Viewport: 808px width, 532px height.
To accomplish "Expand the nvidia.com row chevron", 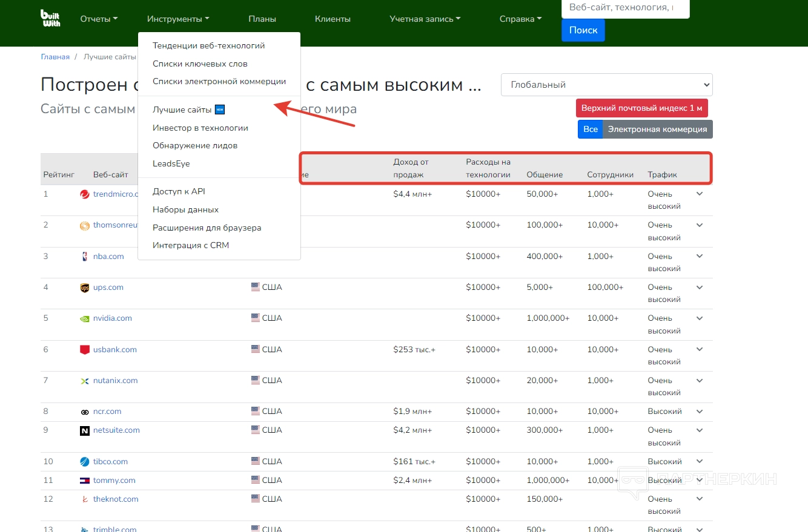I will click(x=700, y=318).
